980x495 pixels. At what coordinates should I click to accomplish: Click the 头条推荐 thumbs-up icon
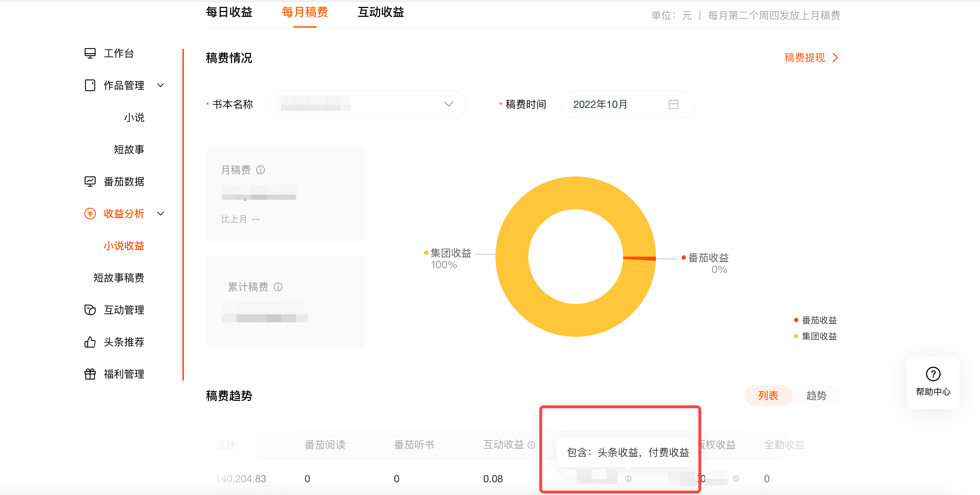pos(90,342)
